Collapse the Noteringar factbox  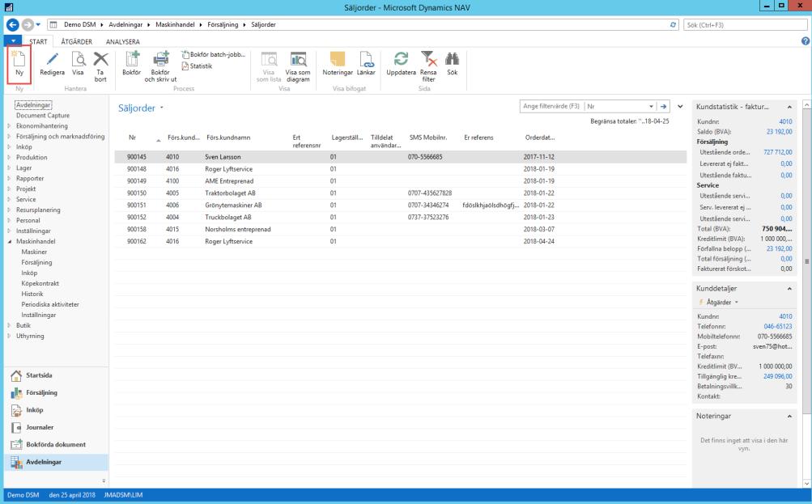pyautogui.click(x=789, y=416)
